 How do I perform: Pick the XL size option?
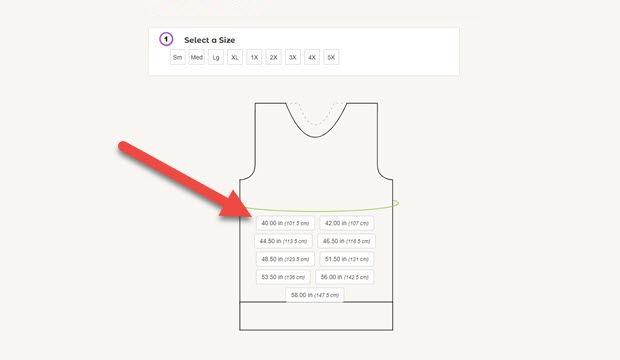[235, 57]
